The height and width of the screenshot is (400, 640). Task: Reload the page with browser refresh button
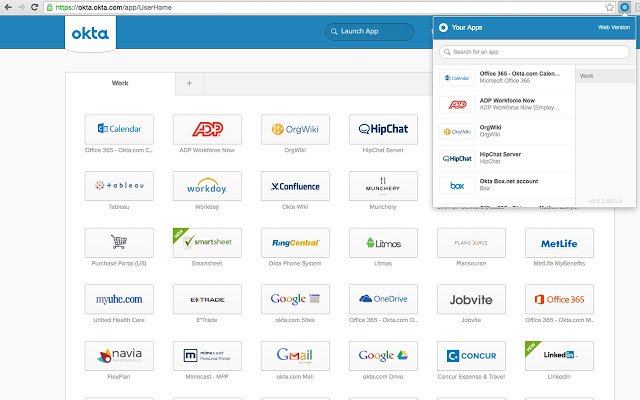(x=35, y=7)
